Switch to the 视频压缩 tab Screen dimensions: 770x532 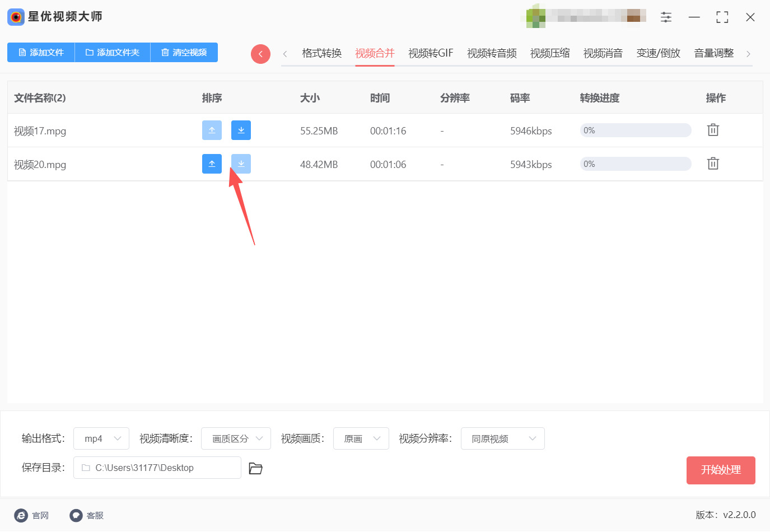tap(549, 53)
